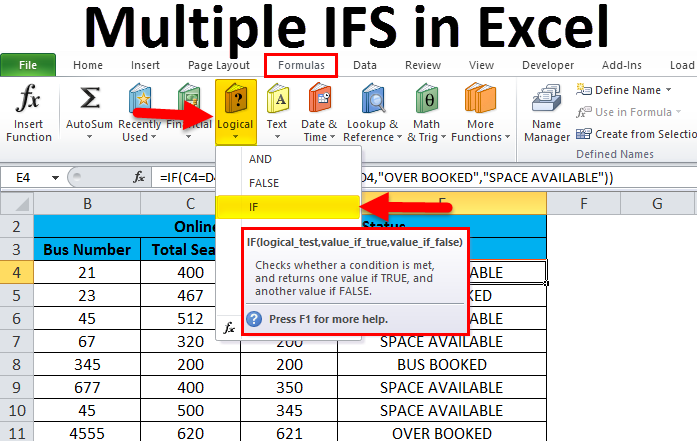The image size is (697, 441).
Task: Click the blue help question mark icon
Action: click(254, 319)
